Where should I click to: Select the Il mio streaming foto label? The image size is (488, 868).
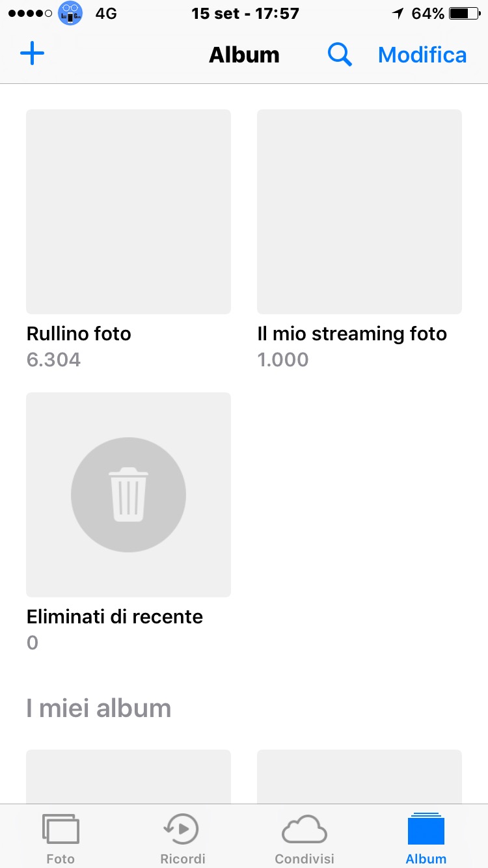coord(352,334)
